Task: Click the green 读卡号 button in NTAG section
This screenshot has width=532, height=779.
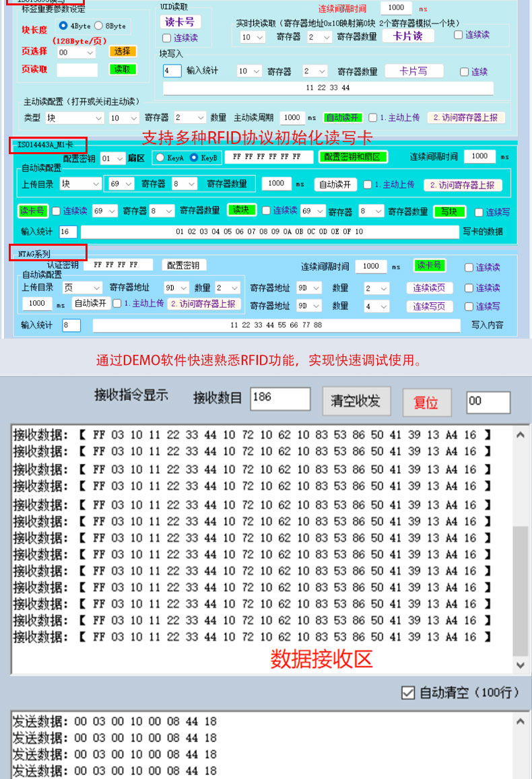Action: click(x=429, y=266)
